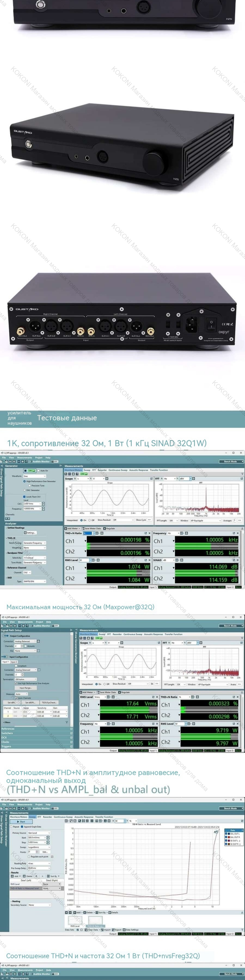Enable the Loopback checkbox in Input Configuration
This screenshot has height=980, width=245.
click(x=17, y=666)
